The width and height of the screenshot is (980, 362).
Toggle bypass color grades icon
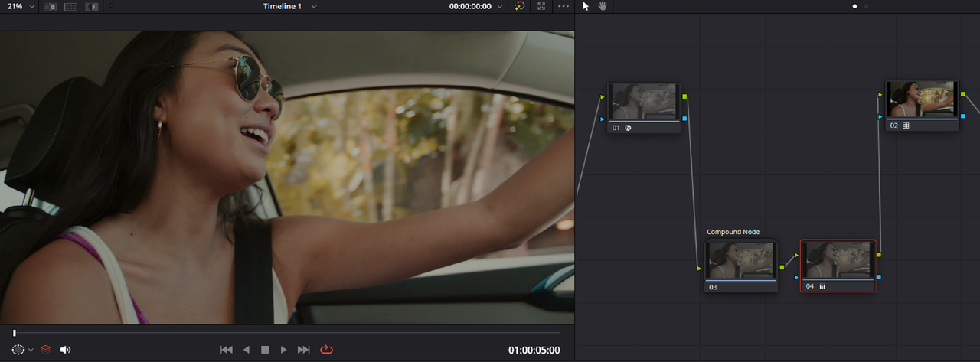tap(520, 6)
